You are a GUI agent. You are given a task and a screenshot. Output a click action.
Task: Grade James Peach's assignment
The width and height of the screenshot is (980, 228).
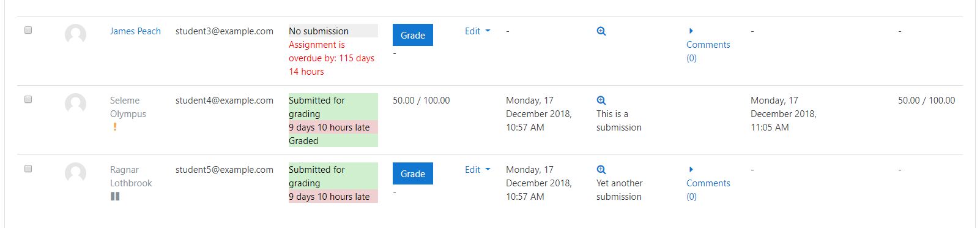pos(413,35)
